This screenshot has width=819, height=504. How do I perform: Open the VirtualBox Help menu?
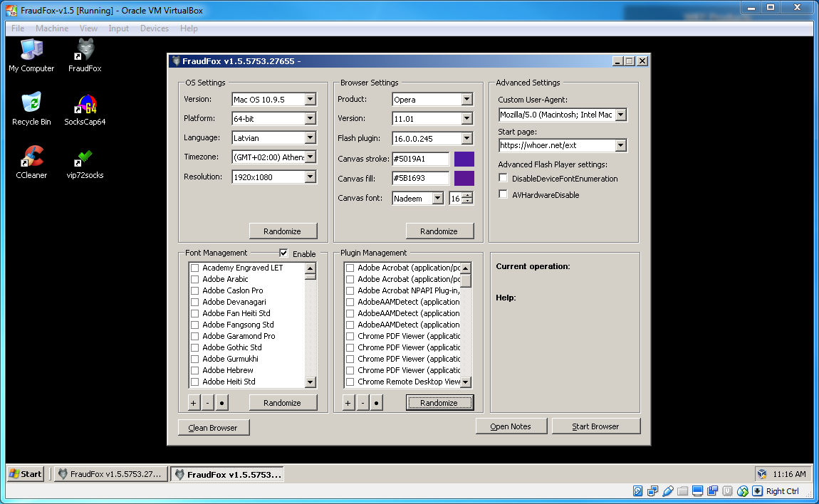tap(189, 28)
